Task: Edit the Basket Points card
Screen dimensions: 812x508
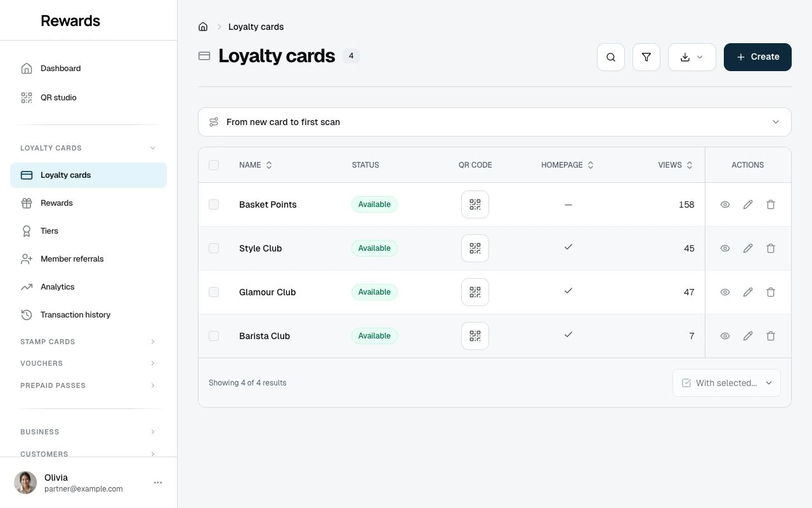Action: [748, 204]
